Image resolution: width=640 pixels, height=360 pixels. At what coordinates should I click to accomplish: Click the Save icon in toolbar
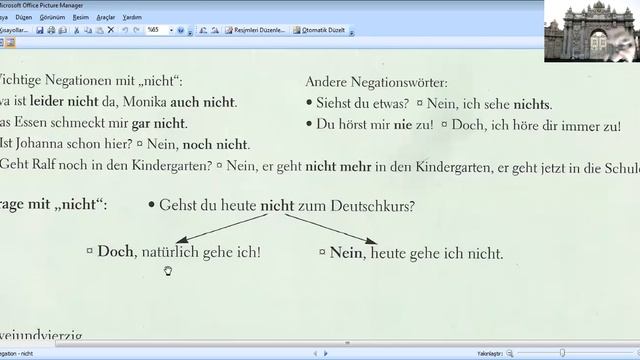(40, 30)
